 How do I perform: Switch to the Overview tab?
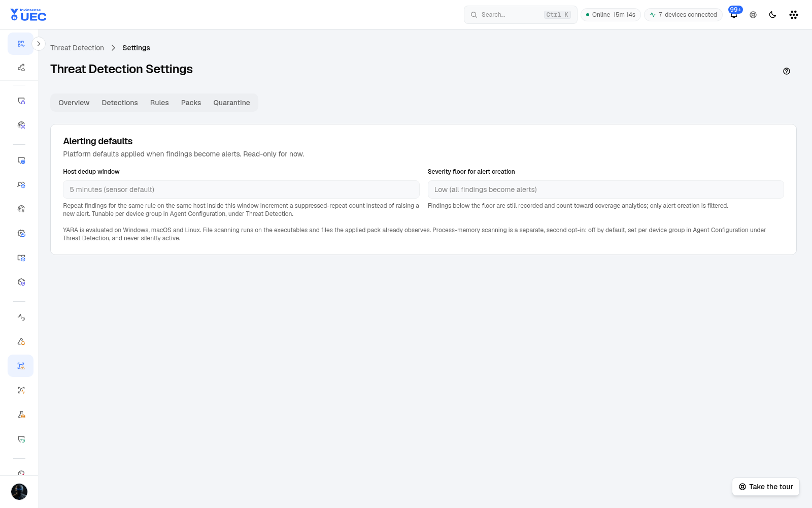(x=74, y=103)
